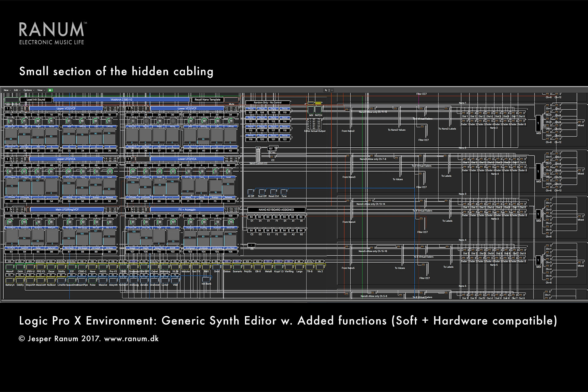The image size is (588, 392).
Task: Click the To Nano2 Labels text
Action: (x=447, y=129)
